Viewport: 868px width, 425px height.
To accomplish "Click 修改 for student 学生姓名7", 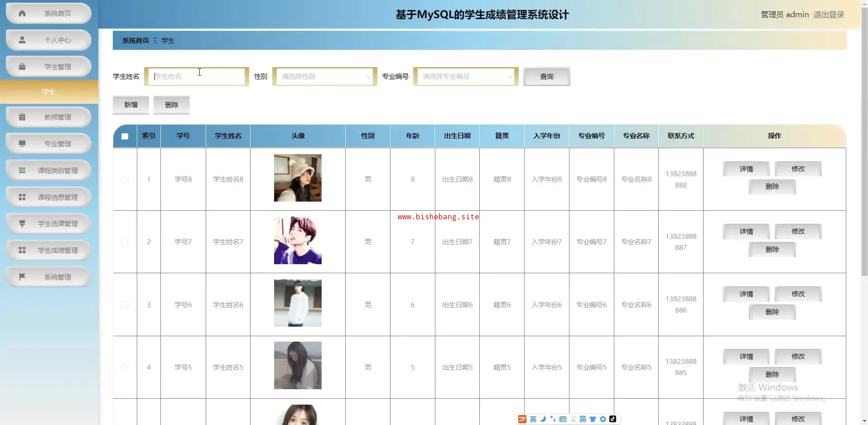I will [798, 232].
